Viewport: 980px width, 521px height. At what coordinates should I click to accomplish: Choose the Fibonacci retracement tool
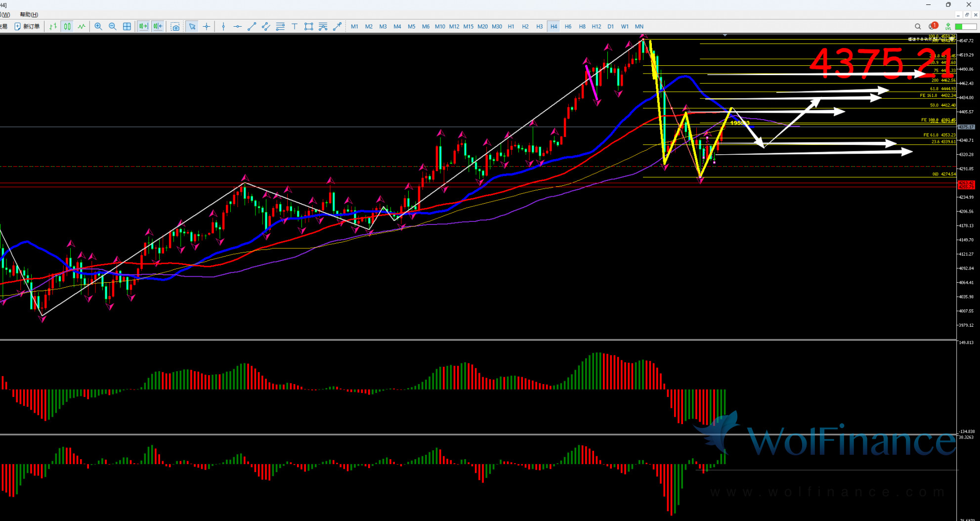tap(323, 27)
